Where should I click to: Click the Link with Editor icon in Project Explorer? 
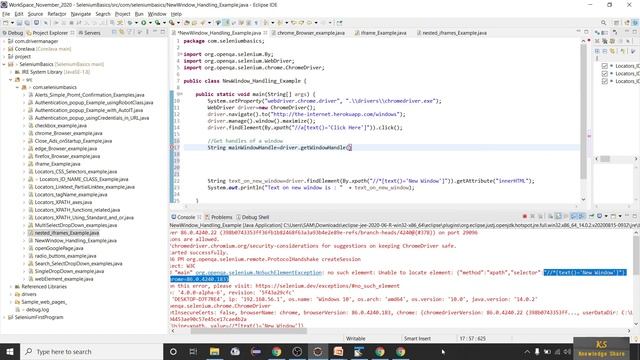pos(122,32)
